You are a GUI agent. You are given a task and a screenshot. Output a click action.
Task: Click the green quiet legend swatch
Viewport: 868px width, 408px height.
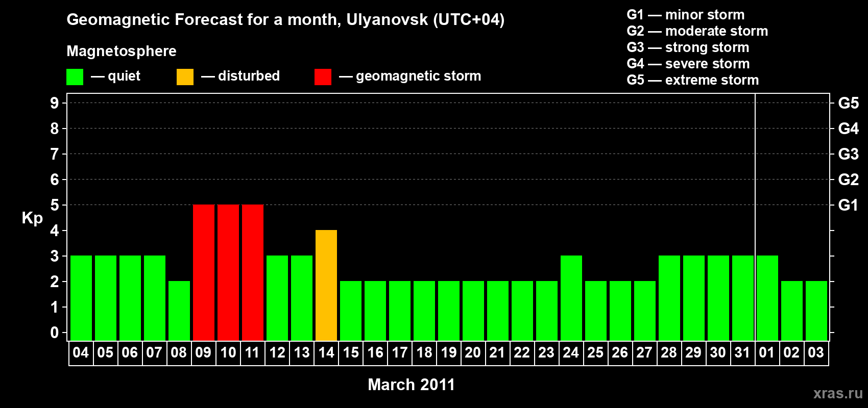pyautogui.click(x=75, y=77)
